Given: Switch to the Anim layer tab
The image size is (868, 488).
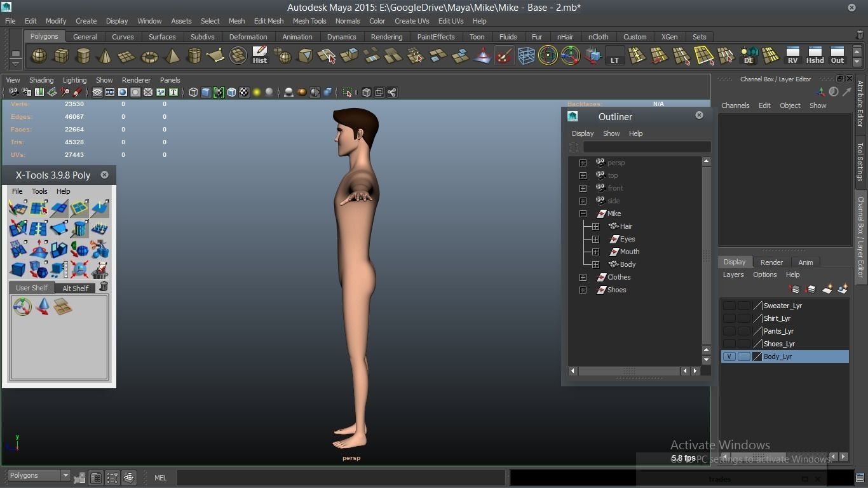Looking at the screenshot, I should pos(805,262).
